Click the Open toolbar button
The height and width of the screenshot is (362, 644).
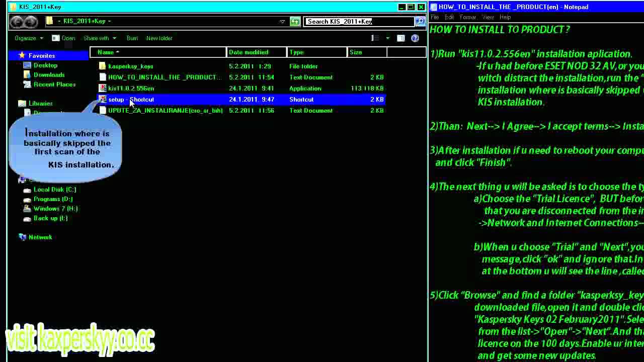point(63,38)
